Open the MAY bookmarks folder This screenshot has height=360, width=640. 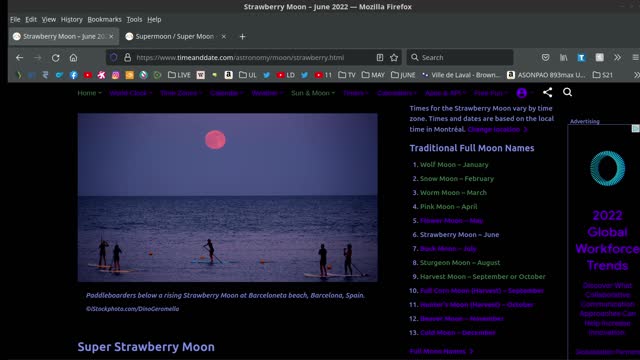tap(373, 75)
